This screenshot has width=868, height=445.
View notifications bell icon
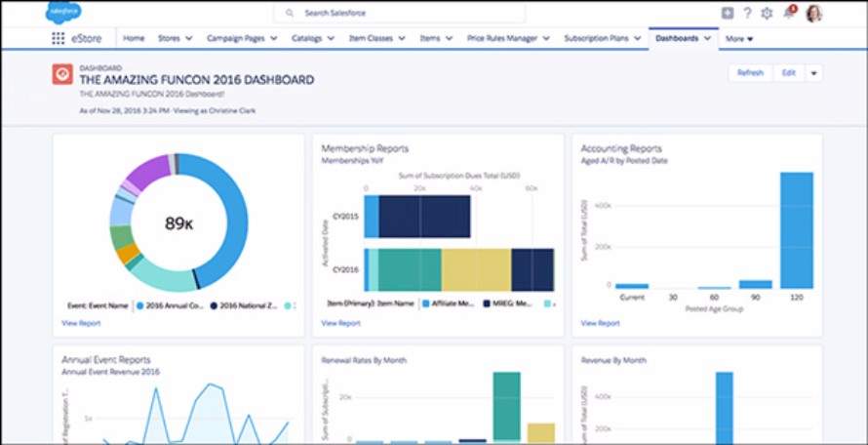789,13
